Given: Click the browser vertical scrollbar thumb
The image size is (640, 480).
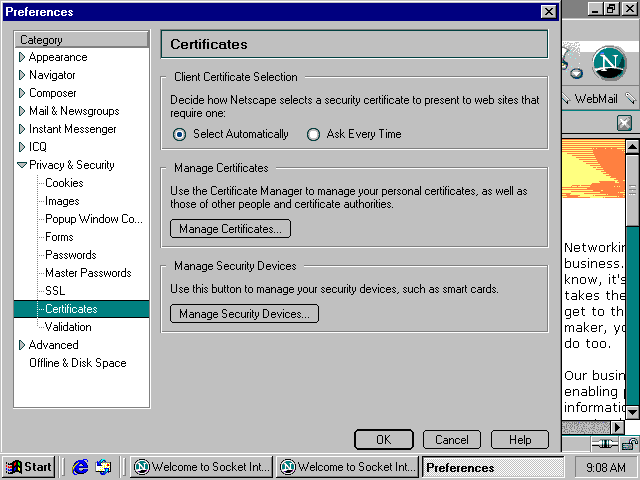Looking at the screenshot, I should click(632, 190).
